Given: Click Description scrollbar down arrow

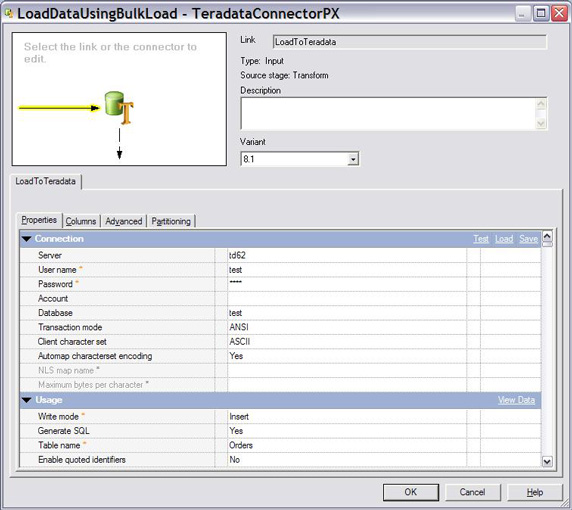Looking at the screenshot, I should 541,123.
